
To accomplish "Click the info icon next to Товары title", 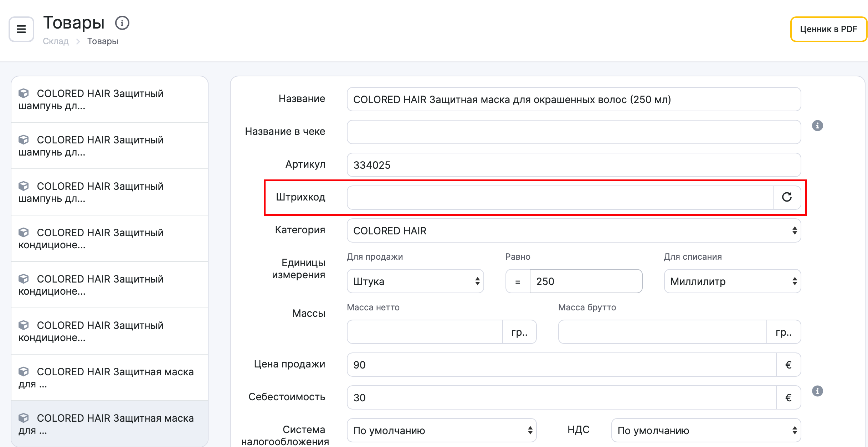I will (x=122, y=23).
